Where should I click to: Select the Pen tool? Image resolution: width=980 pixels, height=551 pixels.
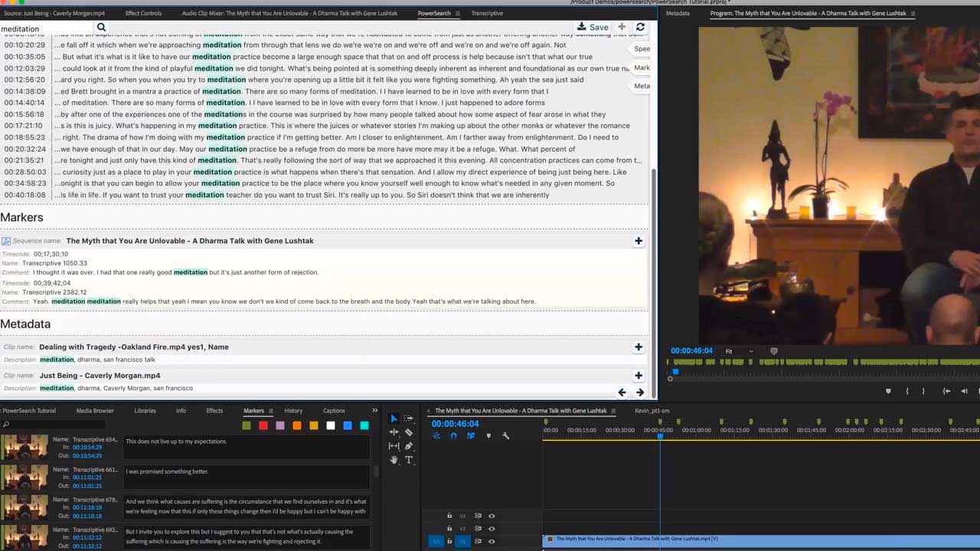click(409, 446)
